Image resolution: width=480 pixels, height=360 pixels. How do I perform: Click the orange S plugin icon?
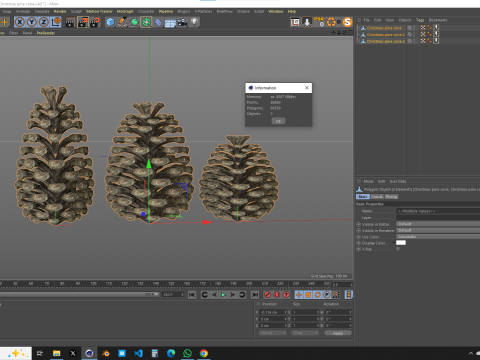347,22
